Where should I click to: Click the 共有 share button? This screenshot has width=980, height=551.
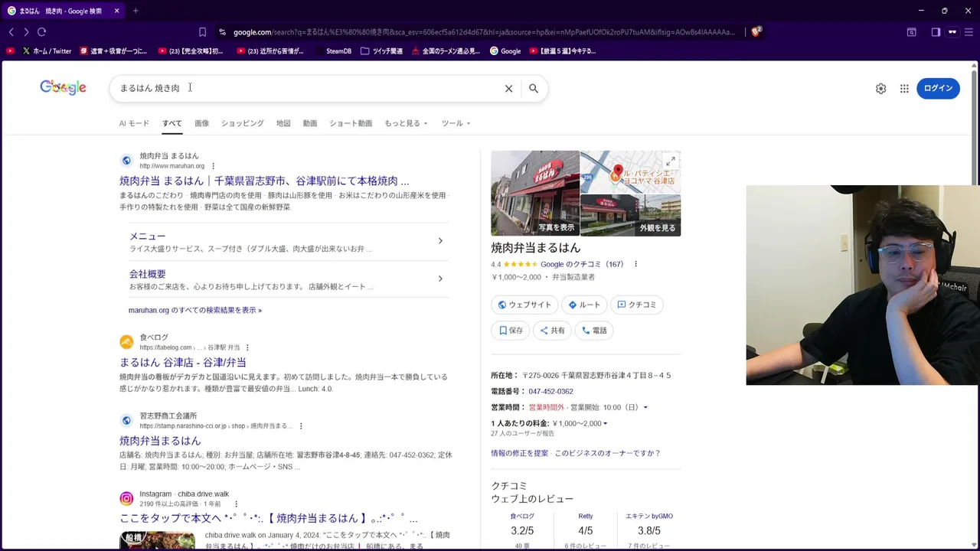pyautogui.click(x=552, y=331)
